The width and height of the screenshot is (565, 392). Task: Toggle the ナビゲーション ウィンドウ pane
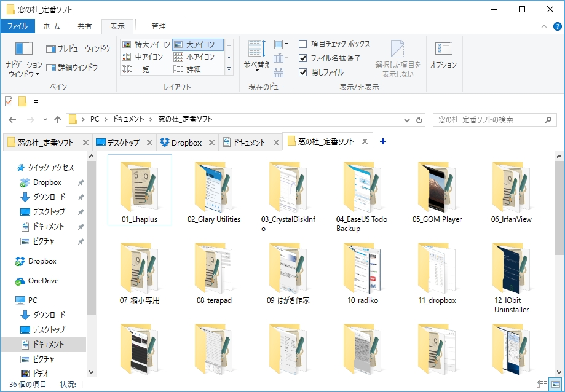[x=23, y=55]
